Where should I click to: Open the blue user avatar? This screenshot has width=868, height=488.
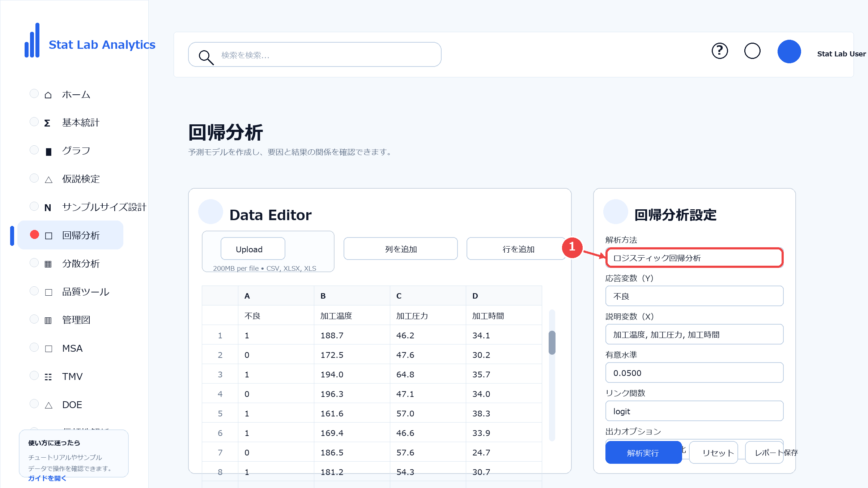[789, 51]
